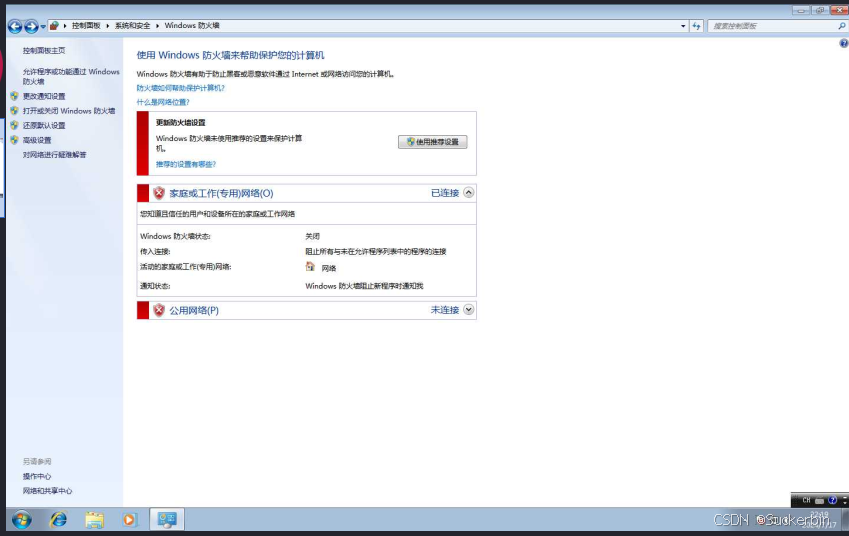Click the house network icon beside 网络
This screenshot has height=536, width=849.
310,266
